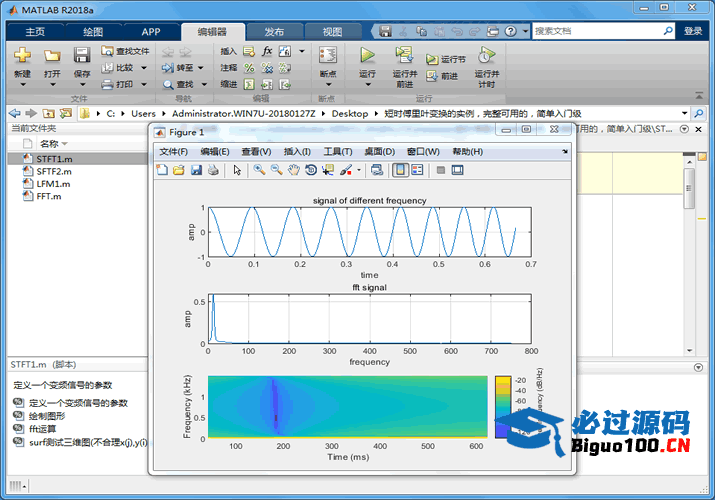Click the Print (打印) button
715x500 pixels.
(118, 84)
